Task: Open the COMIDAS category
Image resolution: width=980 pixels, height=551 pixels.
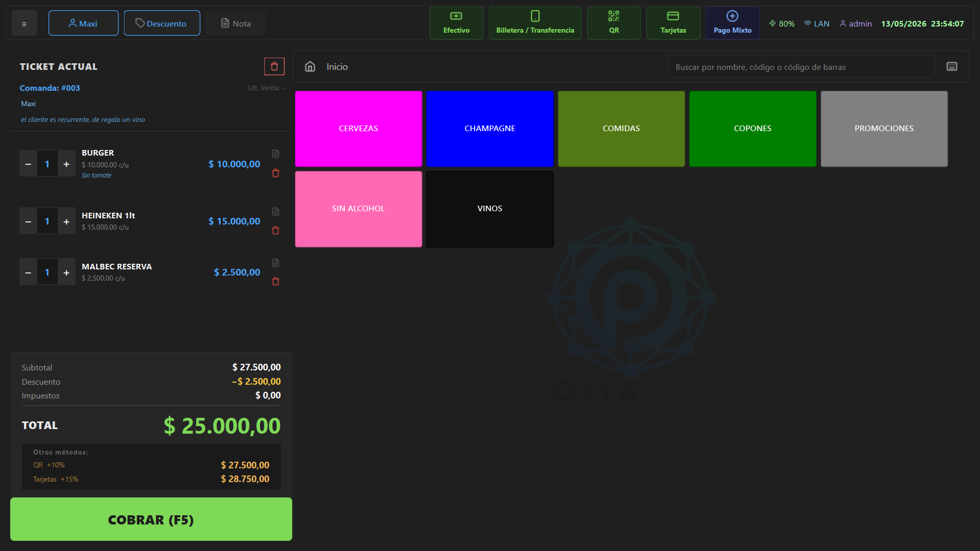Action: [621, 129]
